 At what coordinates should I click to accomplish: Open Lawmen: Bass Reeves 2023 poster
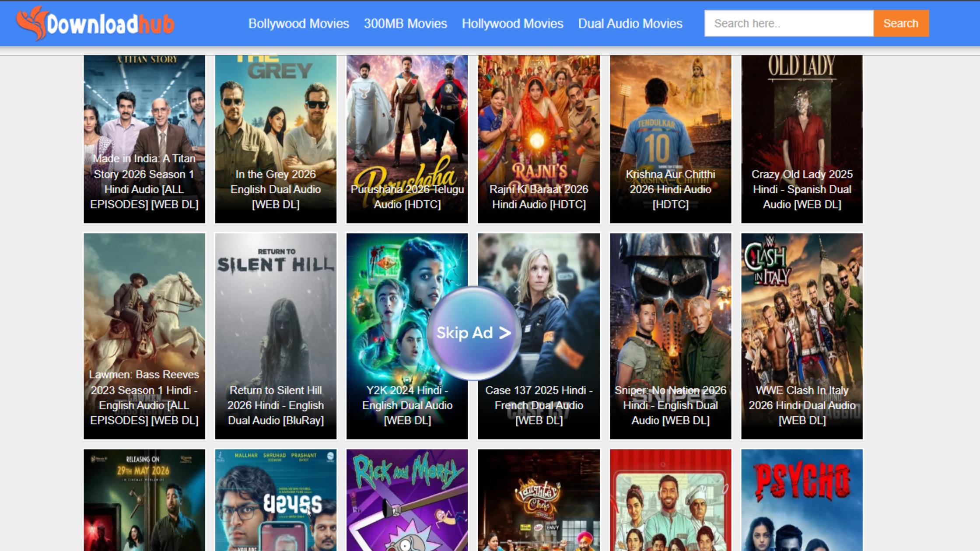(x=144, y=336)
